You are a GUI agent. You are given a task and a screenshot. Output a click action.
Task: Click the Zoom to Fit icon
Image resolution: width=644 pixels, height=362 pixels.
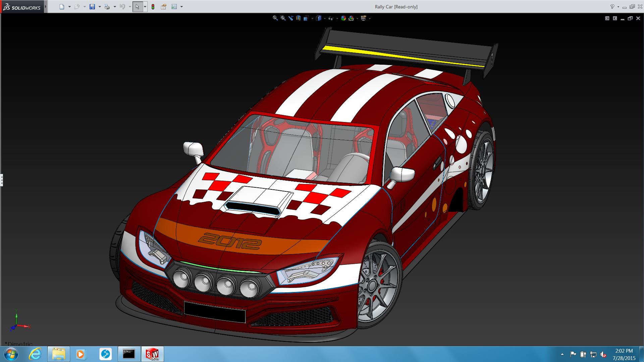pyautogui.click(x=275, y=18)
